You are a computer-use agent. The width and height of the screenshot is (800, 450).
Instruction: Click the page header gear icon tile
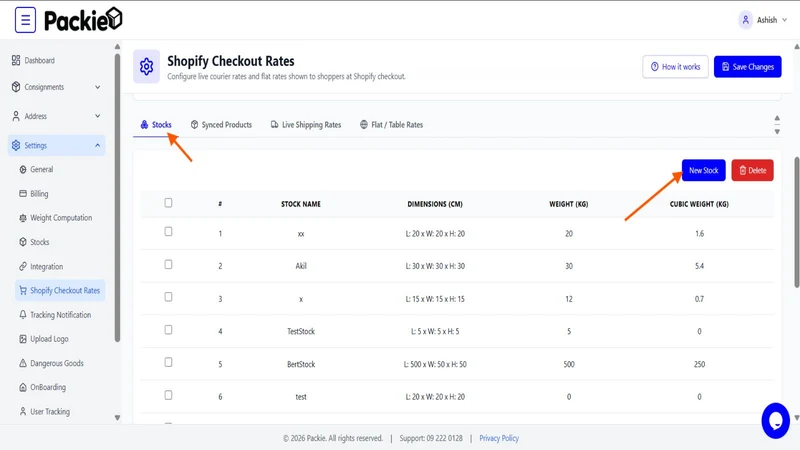pos(146,66)
